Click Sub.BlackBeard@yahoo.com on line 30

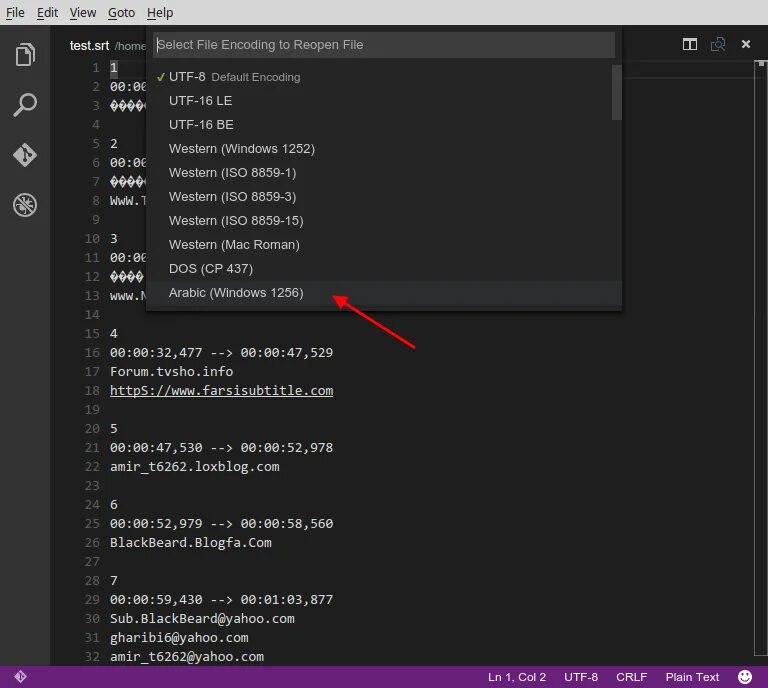pos(202,618)
